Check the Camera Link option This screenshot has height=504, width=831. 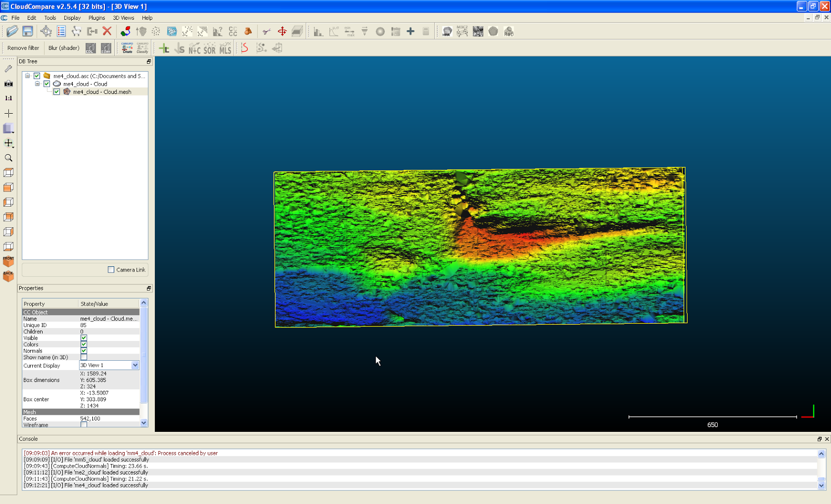[111, 269]
